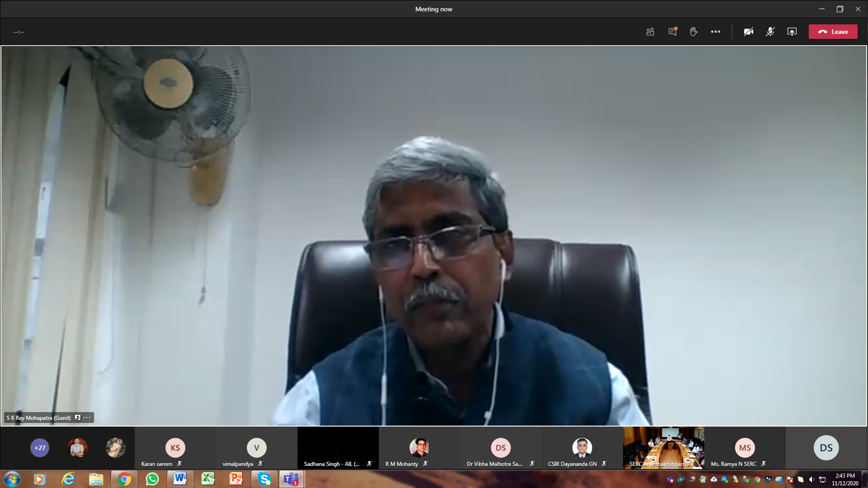Screen dimensions: 868x488
Task: Open Internet Explorer from taskbar
Action: click(68, 479)
